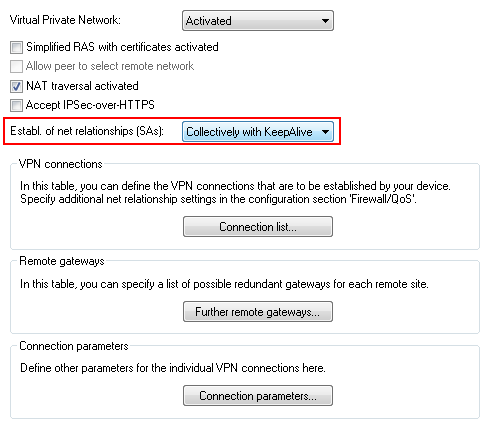The height and width of the screenshot is (426, 490).
Task: Click the 'NAT traversal activated' label text
Action: (82, 86)
